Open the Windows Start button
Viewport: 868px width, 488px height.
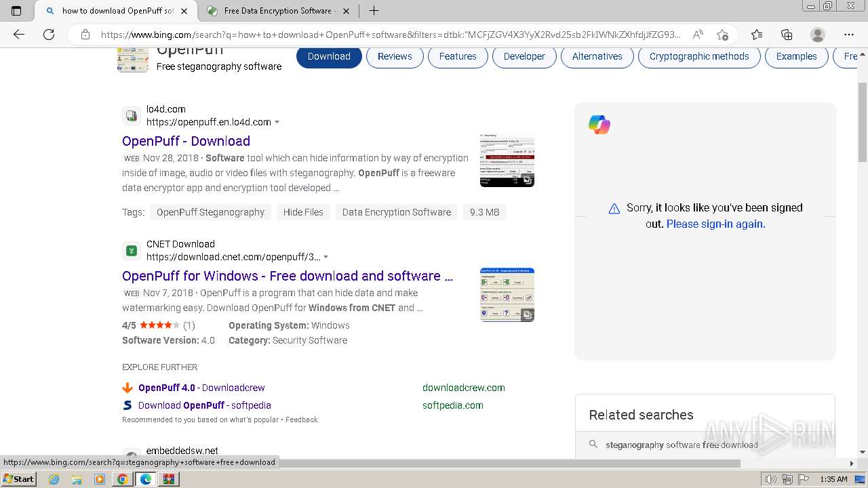point(18,479)
